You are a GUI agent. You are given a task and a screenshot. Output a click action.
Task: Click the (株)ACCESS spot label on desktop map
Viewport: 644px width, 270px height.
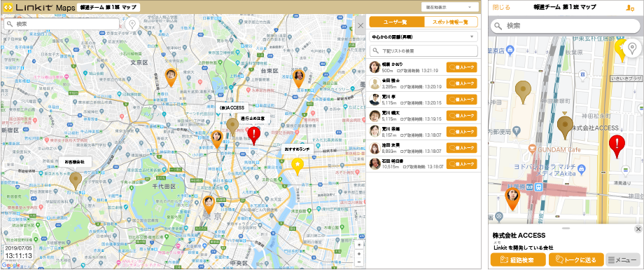point(232,108)
